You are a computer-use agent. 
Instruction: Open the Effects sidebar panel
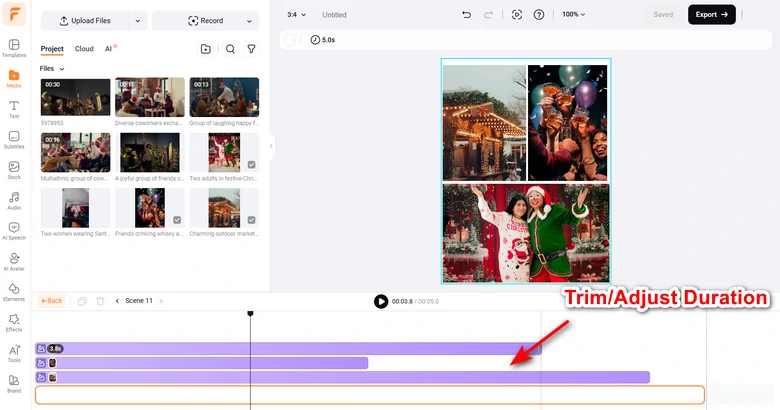(x=14, y=322)
